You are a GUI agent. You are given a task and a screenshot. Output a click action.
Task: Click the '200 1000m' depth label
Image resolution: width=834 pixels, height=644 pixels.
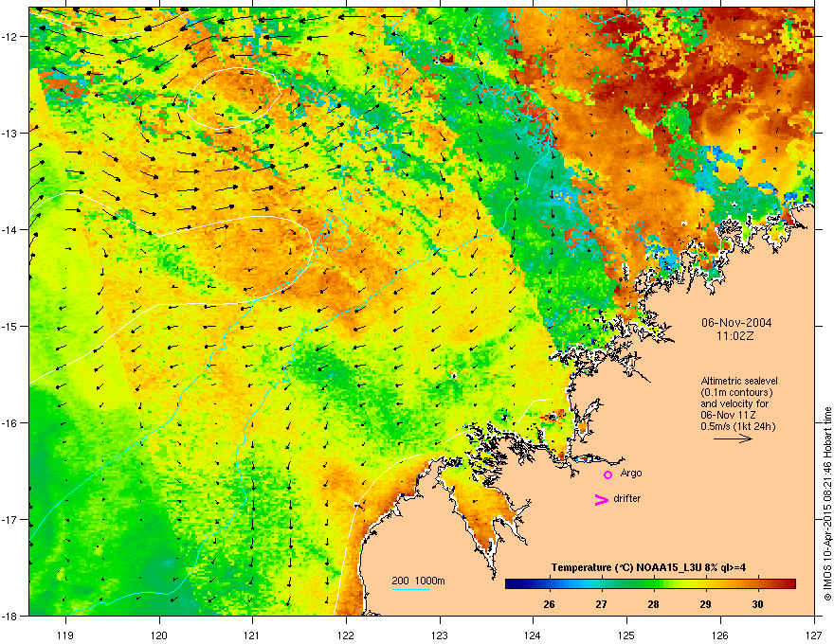point(418,581)
